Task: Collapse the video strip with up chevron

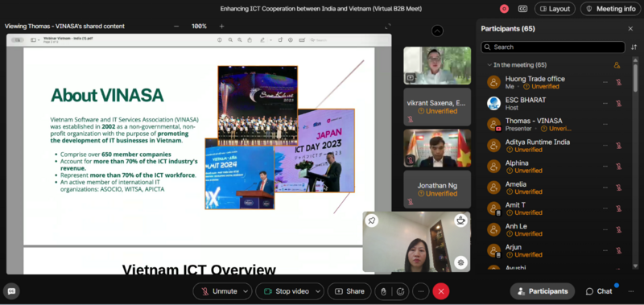Action: click(x=437, y=31)
